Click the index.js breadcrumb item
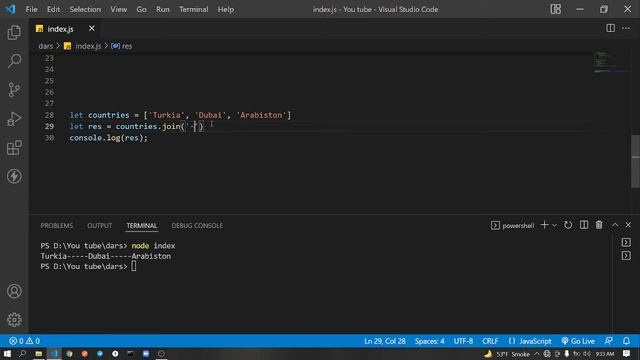Screen dimensions: 640x360 (83, 46)
